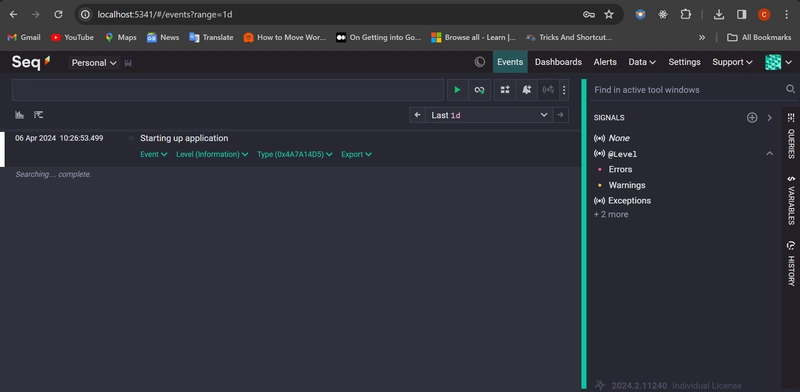Click the browser back button
Viewport: 800px width, 392px height.
[x=13, y=14]
